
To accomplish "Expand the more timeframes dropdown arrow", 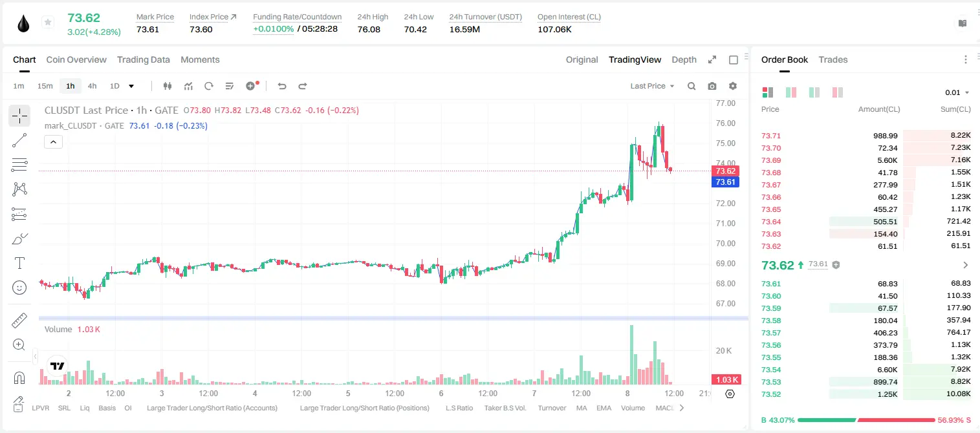I will (x=131, y=86).
